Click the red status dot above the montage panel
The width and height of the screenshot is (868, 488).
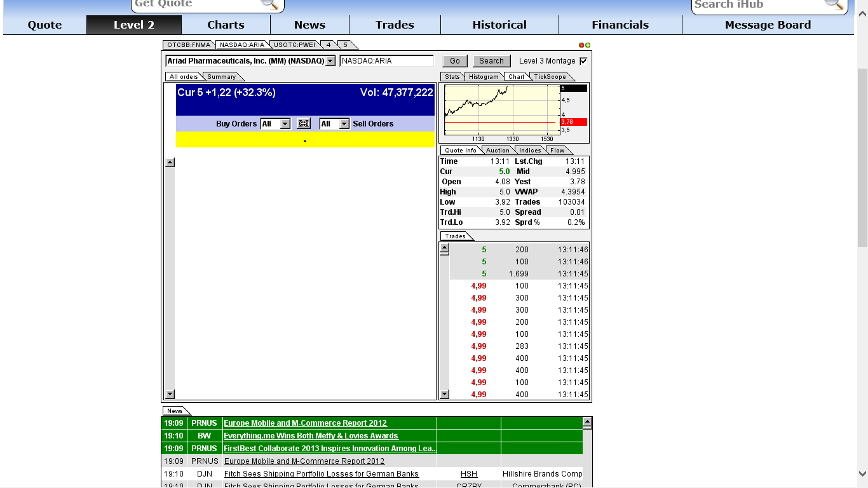[x=580, y=44]
